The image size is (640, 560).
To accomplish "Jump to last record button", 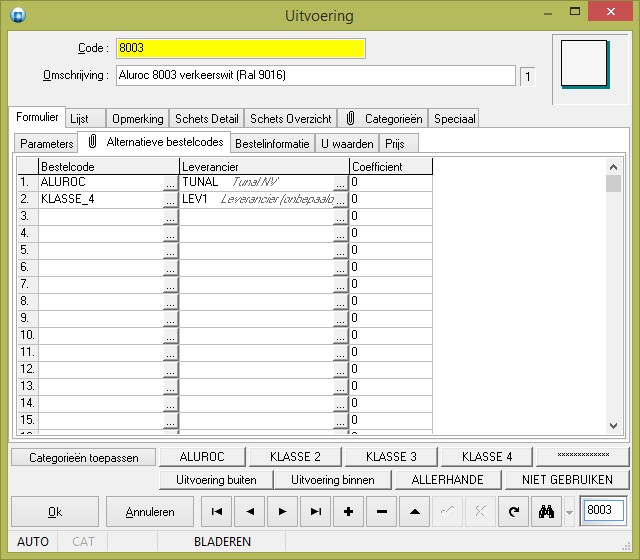I will click(316, 511).
